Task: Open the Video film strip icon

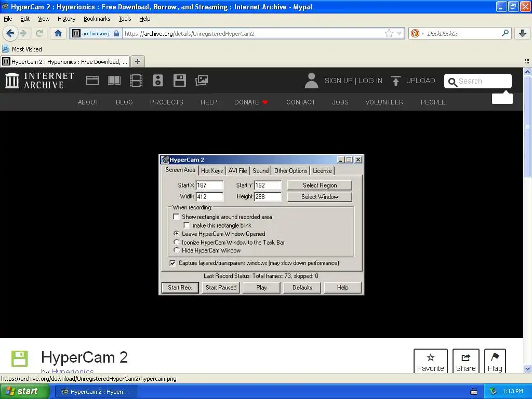Action: tap(136, 81)
